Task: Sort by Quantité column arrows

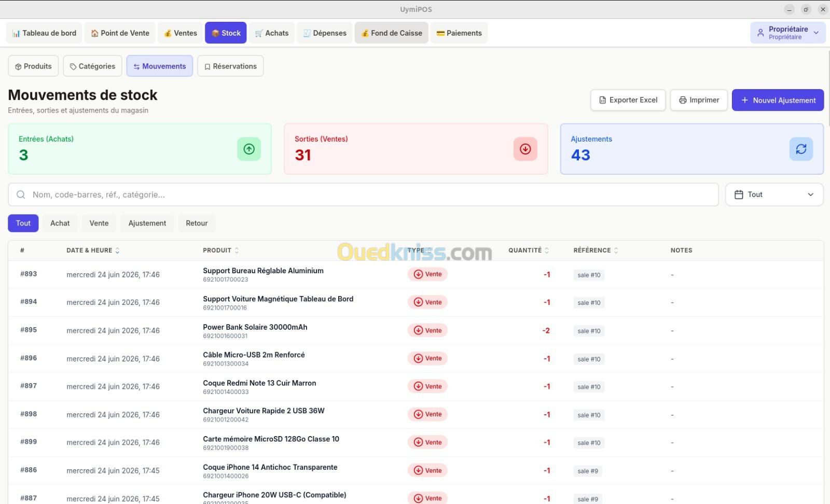Action: [547, 250]
